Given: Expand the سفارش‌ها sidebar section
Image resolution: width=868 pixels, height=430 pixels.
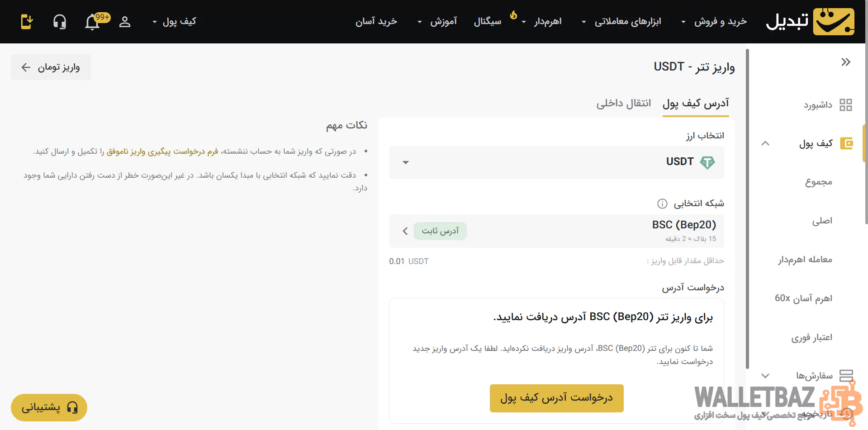Looking at the screenshot, I should point(765,376).
